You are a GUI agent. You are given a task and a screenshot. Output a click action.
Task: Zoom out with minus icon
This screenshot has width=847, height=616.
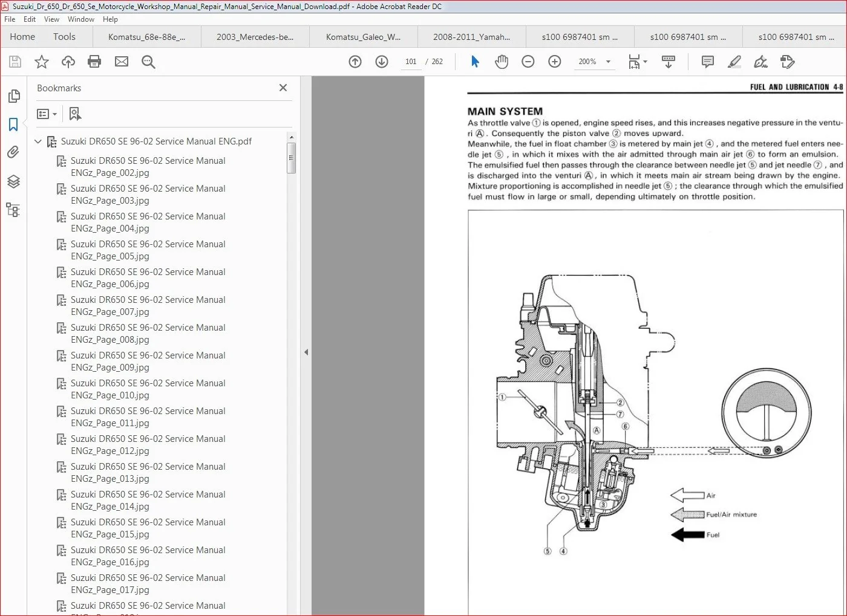pyautogui.click(x=528, y=62)
